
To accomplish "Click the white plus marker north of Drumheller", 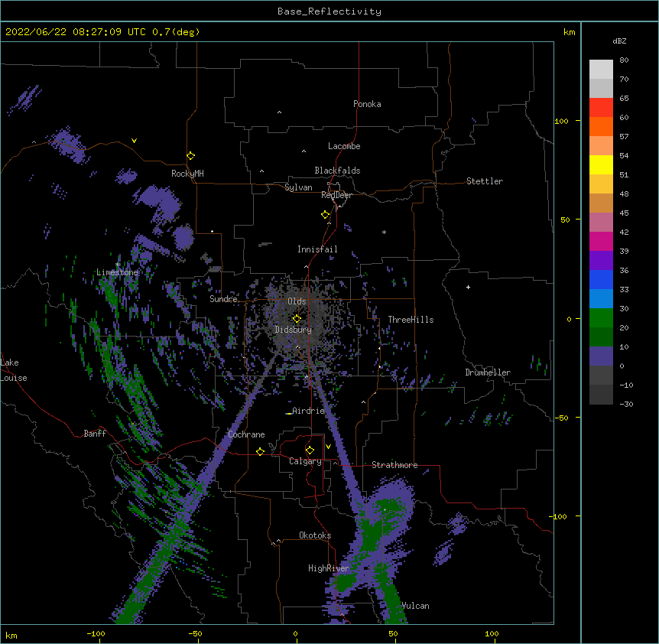I will 468,287.
